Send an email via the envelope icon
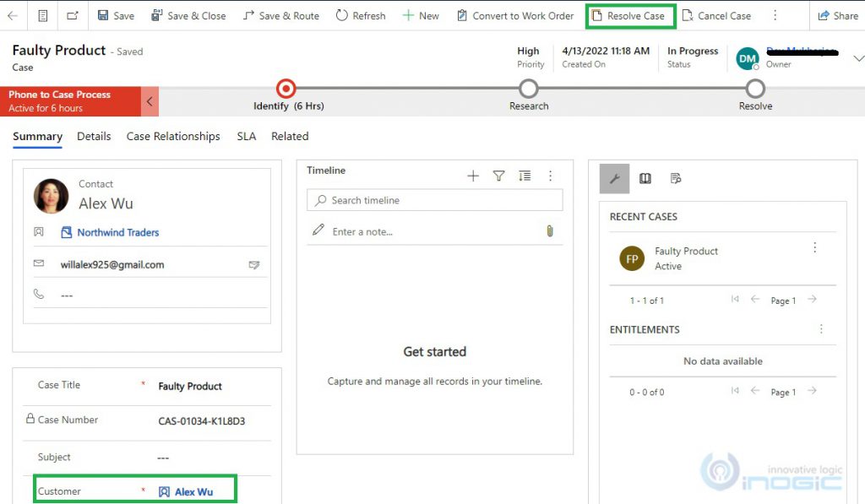This screenshot has height=504, width=865. [253, 264]
